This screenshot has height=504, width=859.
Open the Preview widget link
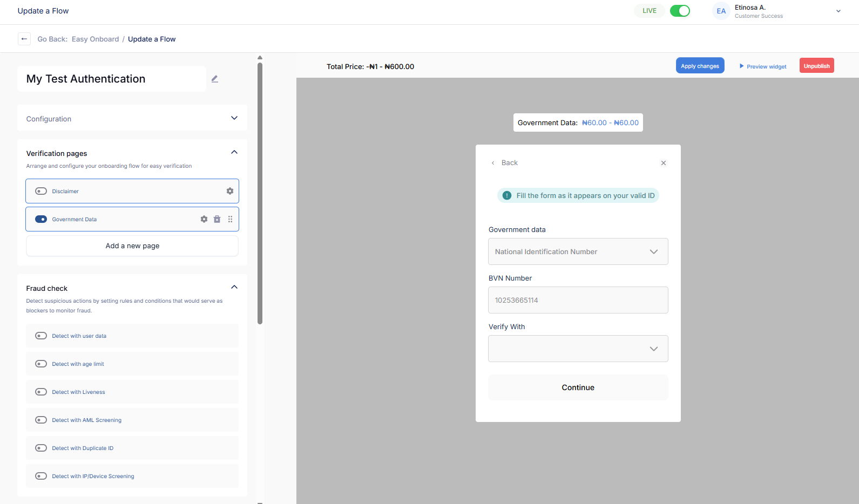click(x=763, y=66)
